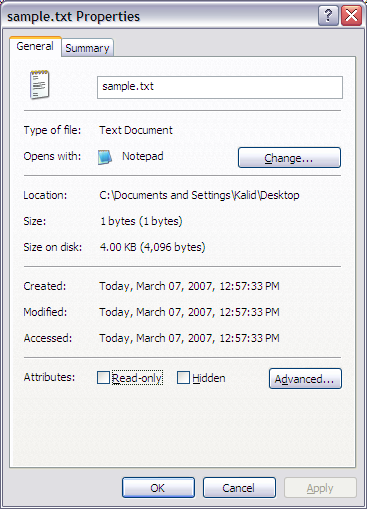Click the Size on disk label

[53, 247]
